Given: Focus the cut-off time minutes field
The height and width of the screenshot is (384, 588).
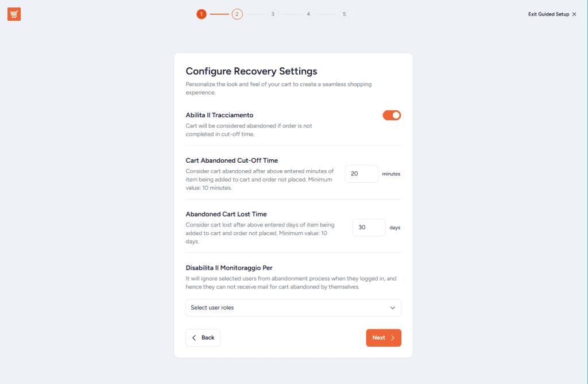Looking at the screenshot, I should pos(362,174).
